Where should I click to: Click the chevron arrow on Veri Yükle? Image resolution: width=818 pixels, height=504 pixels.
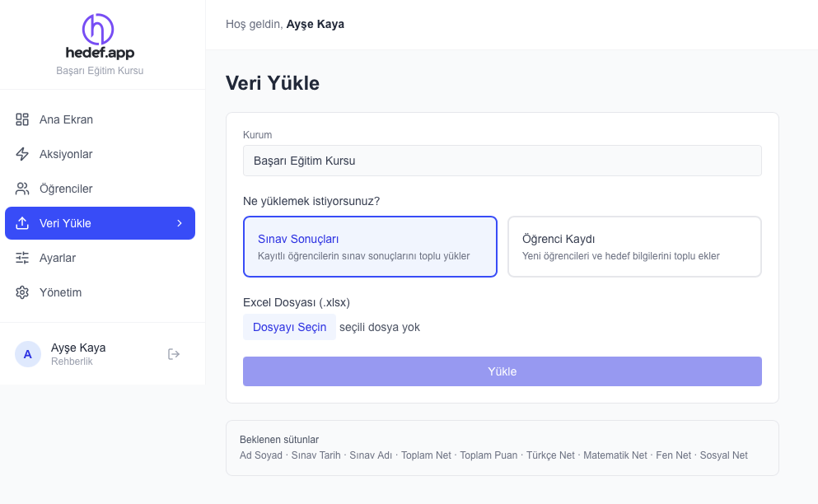(180, 223)
